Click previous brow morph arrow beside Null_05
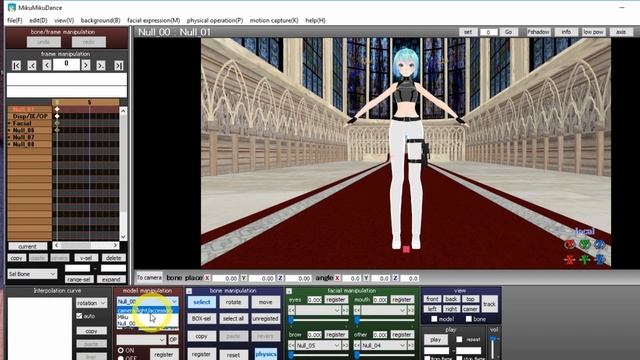The height and width of the screenshot is (360, 640). tap(291, 345)
